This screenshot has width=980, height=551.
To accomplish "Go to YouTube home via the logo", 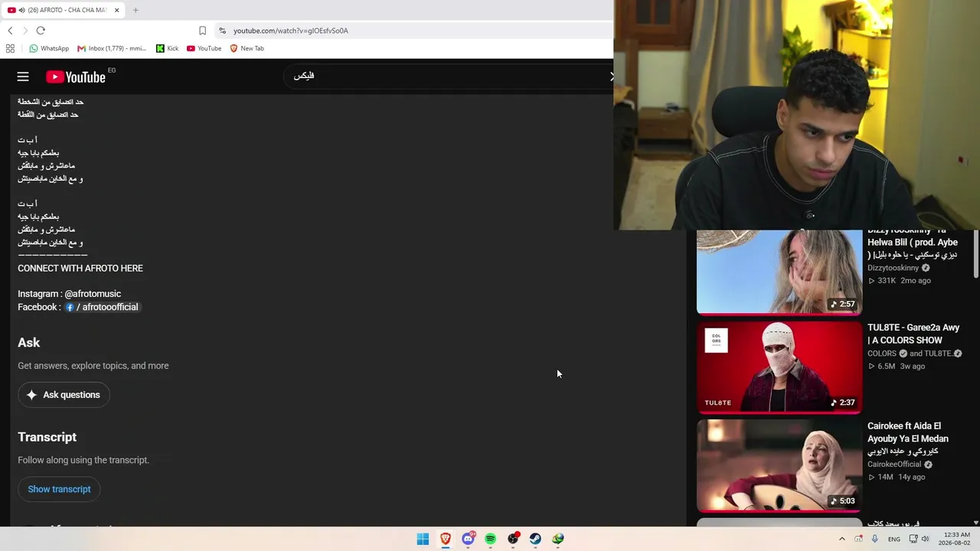I will tap(75, 77).
